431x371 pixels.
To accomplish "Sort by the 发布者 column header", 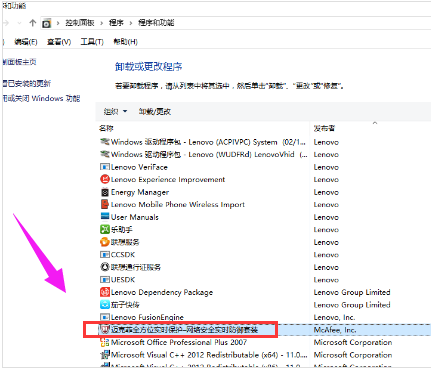I will point(324,128).
